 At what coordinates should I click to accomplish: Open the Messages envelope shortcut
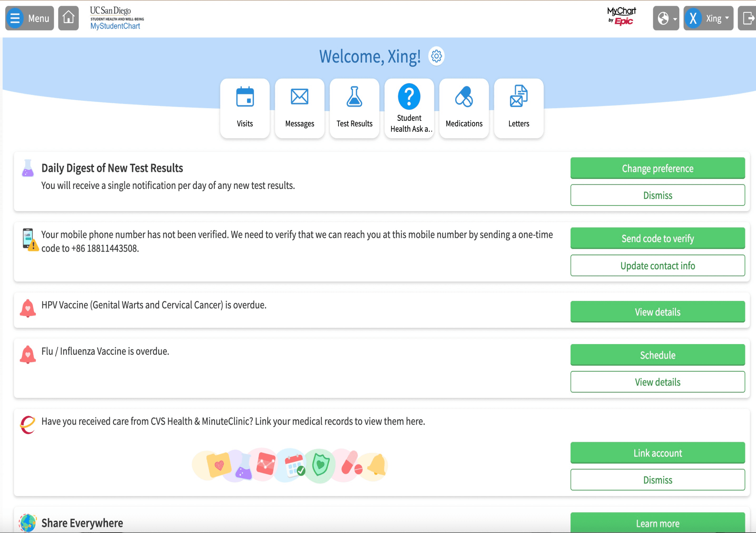pos(299,108)
